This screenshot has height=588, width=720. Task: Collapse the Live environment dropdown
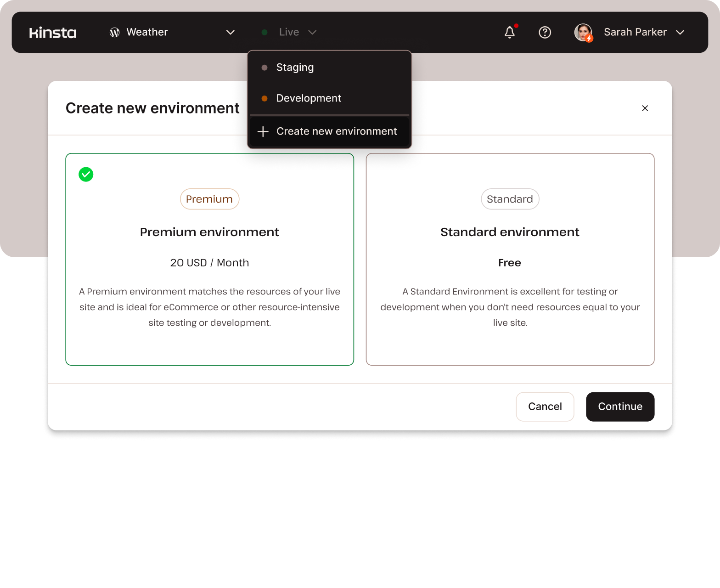[312, 32]
